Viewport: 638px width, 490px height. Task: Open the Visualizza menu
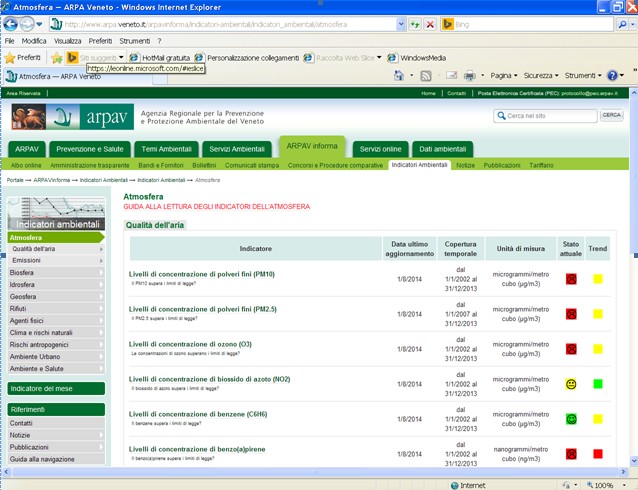(x=67, y=41)
